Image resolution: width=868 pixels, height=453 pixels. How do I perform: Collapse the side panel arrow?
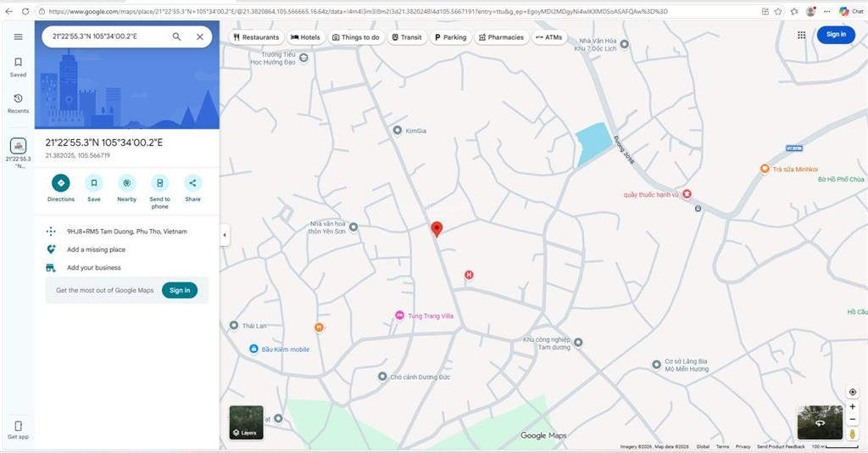point(224,235)
